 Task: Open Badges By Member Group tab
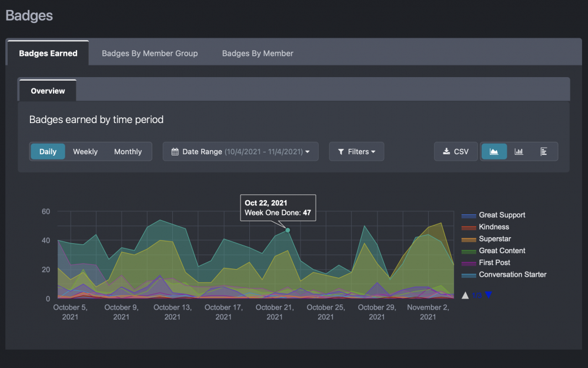pyautogui.click(x=149, y=53)
